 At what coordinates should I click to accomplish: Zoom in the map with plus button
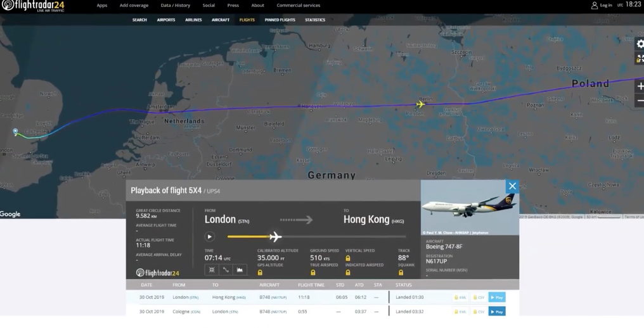pos(640,86)
